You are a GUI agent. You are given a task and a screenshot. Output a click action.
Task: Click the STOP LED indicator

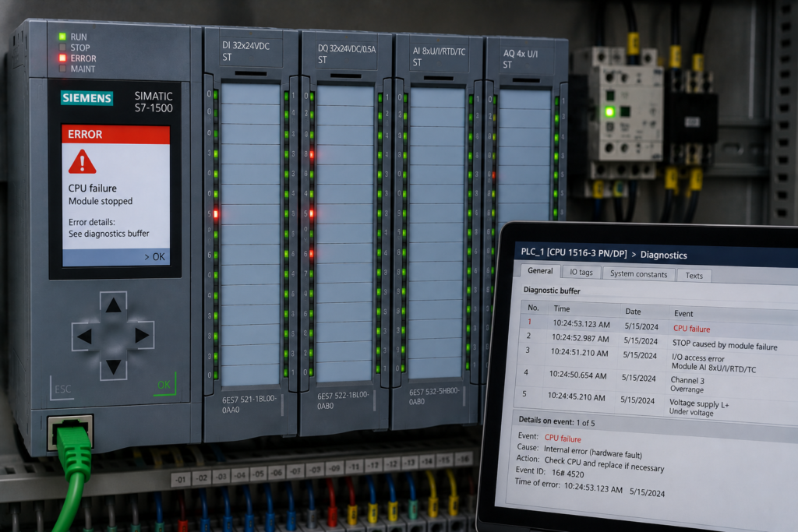[x=62, y=48]
